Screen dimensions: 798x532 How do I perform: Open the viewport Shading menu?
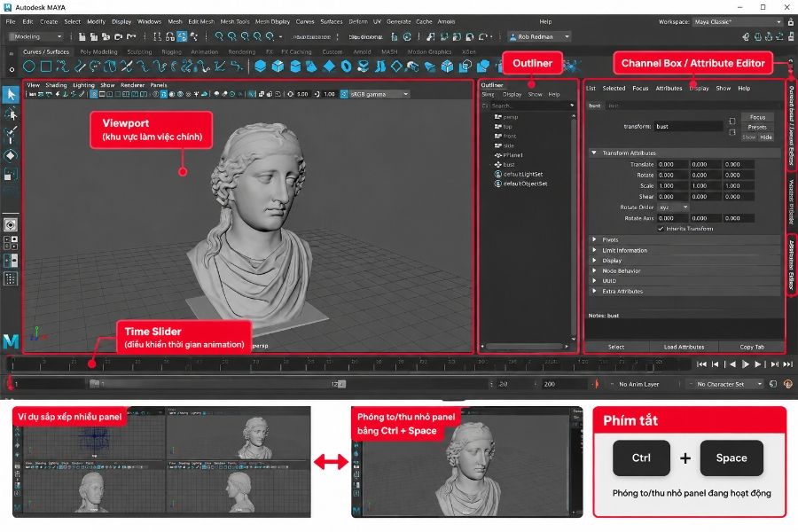56,85
